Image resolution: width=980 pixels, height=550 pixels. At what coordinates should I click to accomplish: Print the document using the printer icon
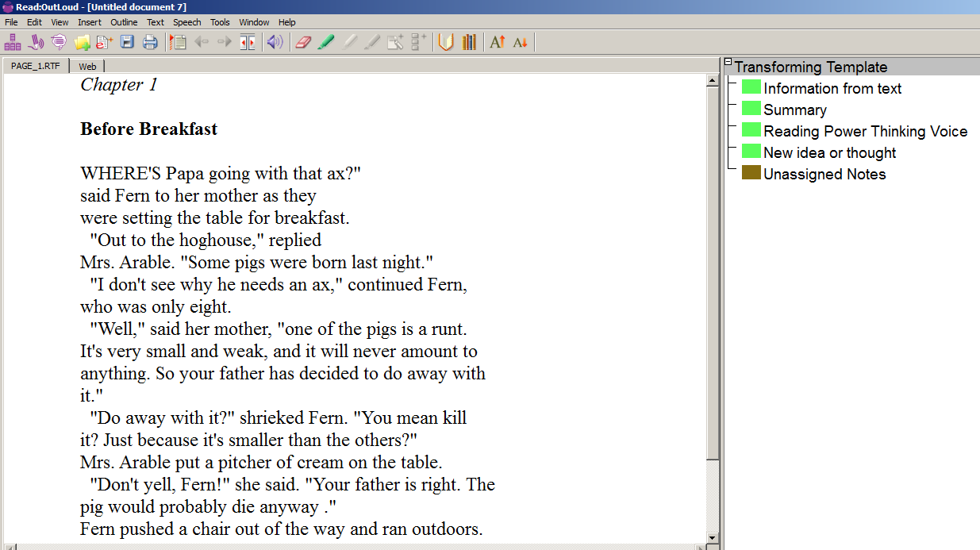point(150,42)
